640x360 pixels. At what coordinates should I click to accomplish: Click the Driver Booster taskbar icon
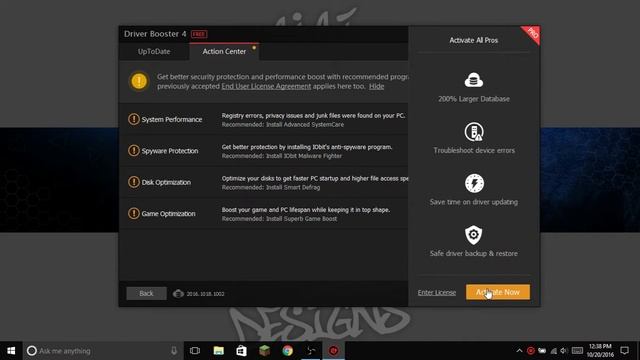click(x=333, y=351)
